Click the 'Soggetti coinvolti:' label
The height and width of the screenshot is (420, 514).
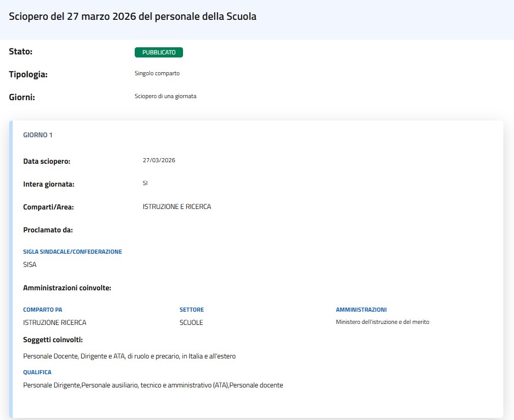pyautogui.click(x=53, y=340)
